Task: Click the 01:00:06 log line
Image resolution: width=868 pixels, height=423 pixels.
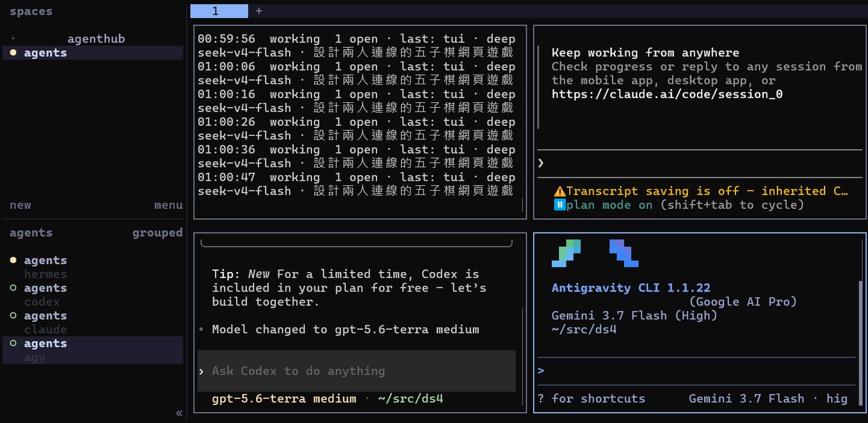Action: coord(356,73)
